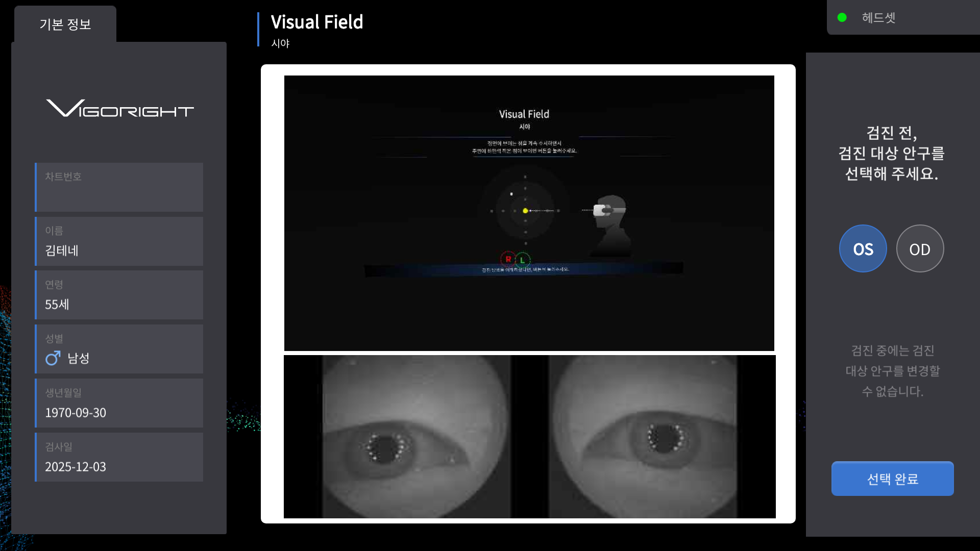Click the 헤드셋 status label
Viewport: 980px width, 551px height.
(878, 18)
